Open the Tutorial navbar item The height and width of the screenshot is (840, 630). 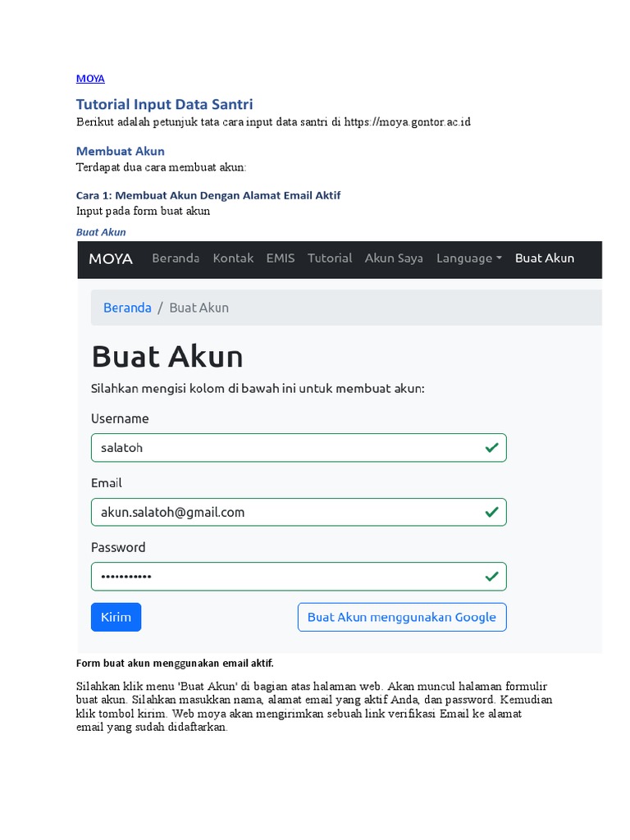pos(330,258)
